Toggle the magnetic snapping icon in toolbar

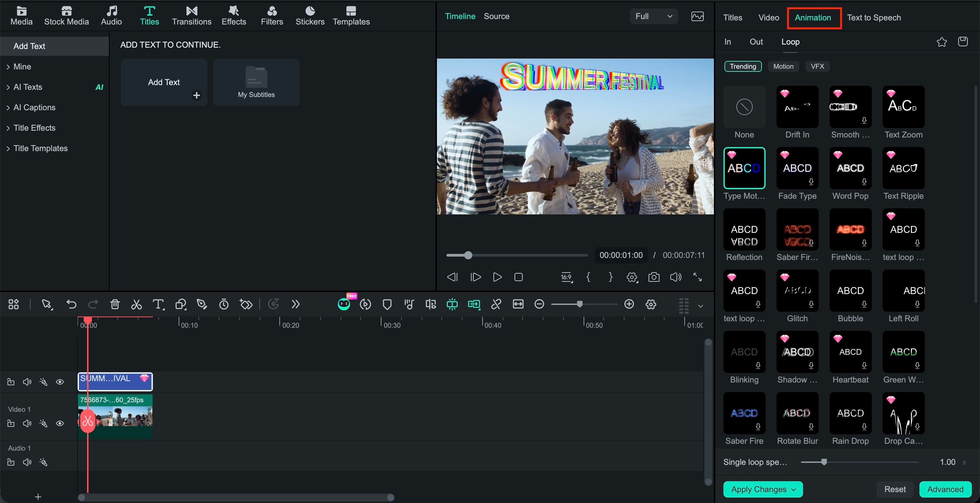click(452, 304)
